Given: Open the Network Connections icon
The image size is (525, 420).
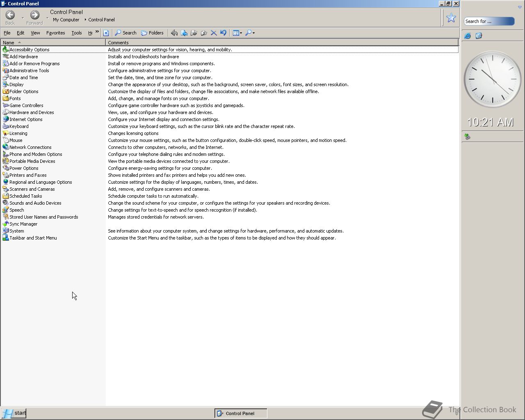Looking at the screenshot, I should [5, 147].
